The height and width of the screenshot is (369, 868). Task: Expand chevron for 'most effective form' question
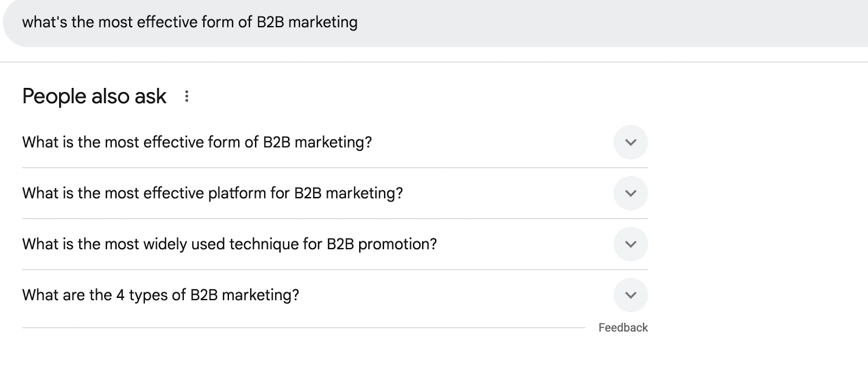pyautogui.click(x=630, y=142)
